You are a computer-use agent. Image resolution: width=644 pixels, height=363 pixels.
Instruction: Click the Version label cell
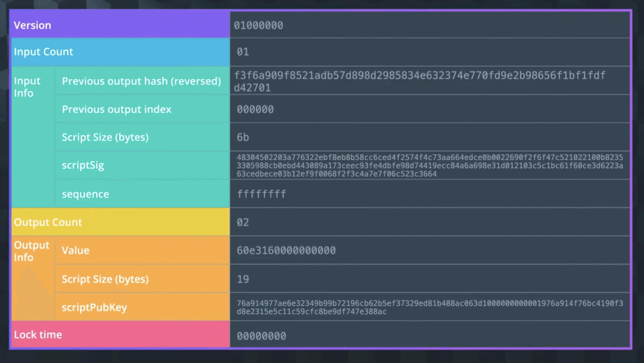pos(32,25)
